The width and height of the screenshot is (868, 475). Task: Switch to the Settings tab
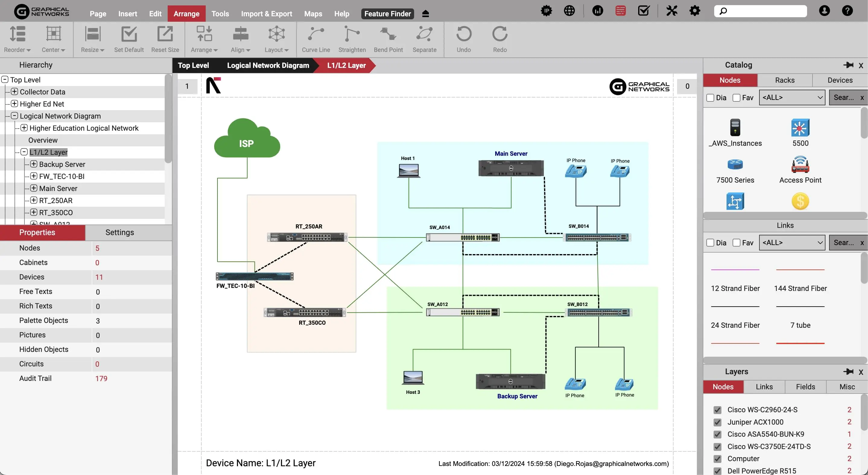(x=120, y=233)
